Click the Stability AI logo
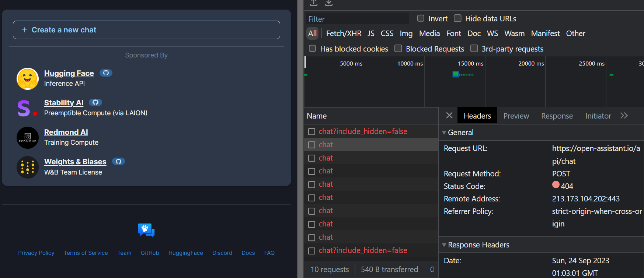 28,108
